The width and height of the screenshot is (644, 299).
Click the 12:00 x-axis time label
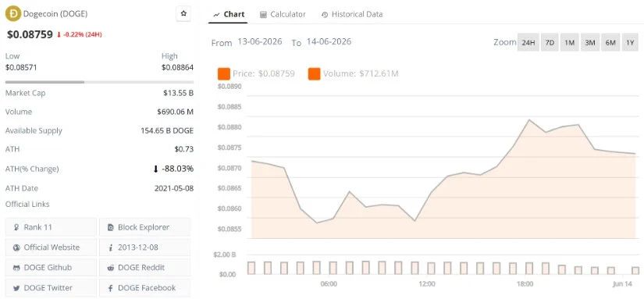tap(427, 284)
